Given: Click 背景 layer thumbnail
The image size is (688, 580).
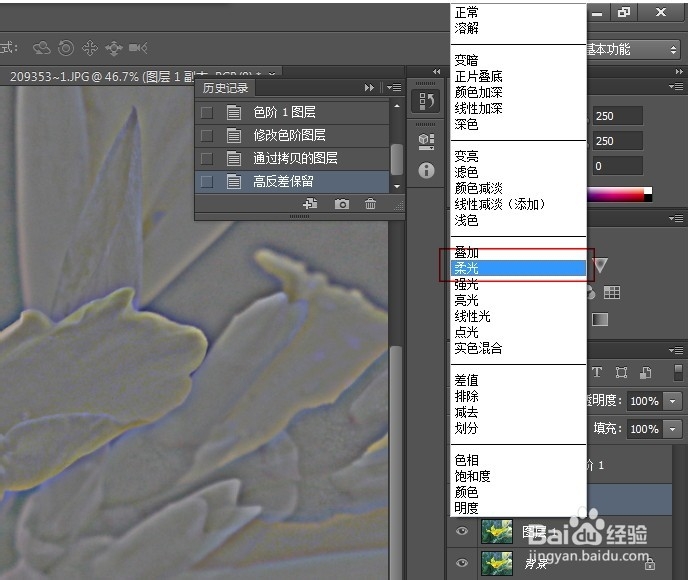Looking at the screenshot, I should point(497,563).
